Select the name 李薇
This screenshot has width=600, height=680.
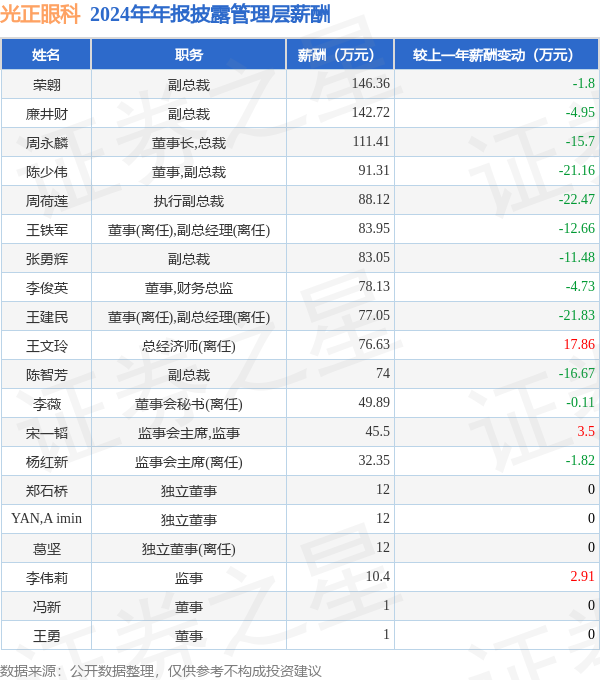pos(46,404)
